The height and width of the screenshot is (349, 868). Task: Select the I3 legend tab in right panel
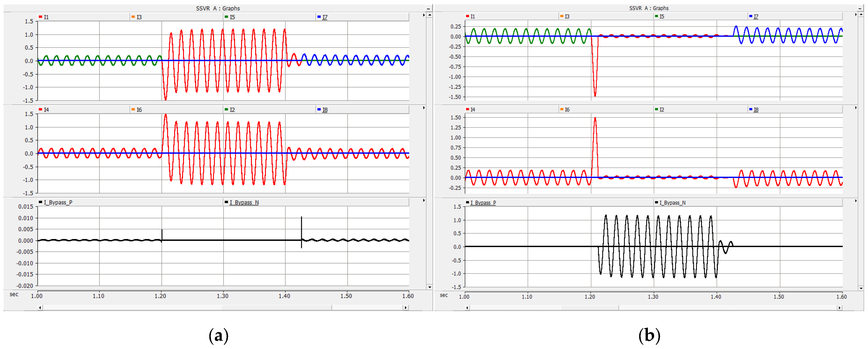click(567, 17)
